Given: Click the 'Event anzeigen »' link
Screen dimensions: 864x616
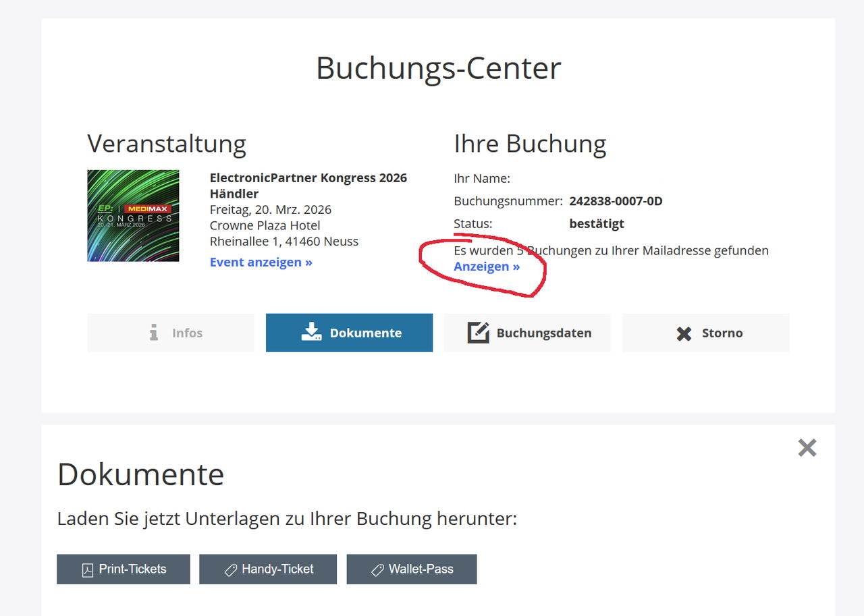Looking at the screenshot, I should [261, 262].
